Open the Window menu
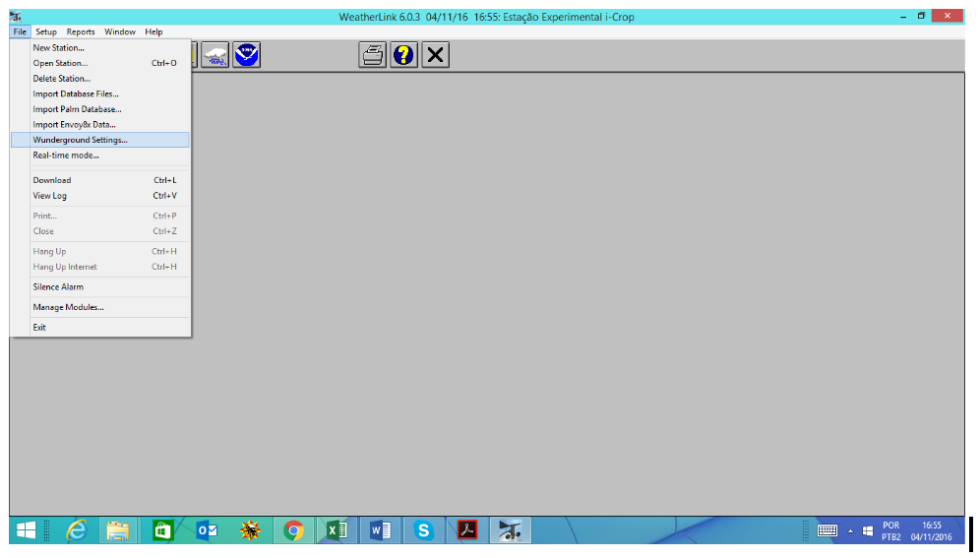The image size is (980, 558). (x=120, y=31)
